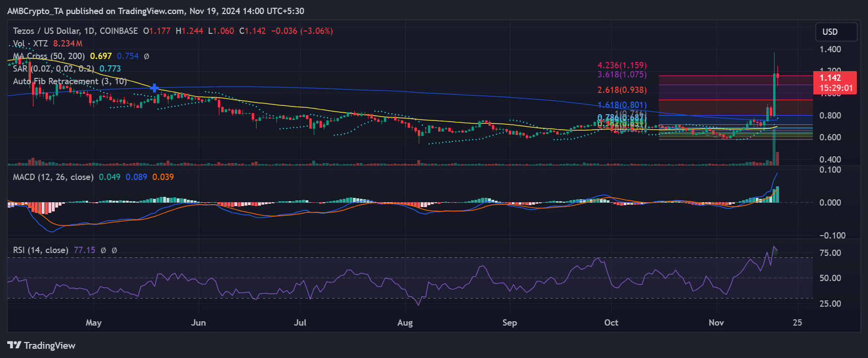Click the Jun label on the time axis

click(198, 323)
